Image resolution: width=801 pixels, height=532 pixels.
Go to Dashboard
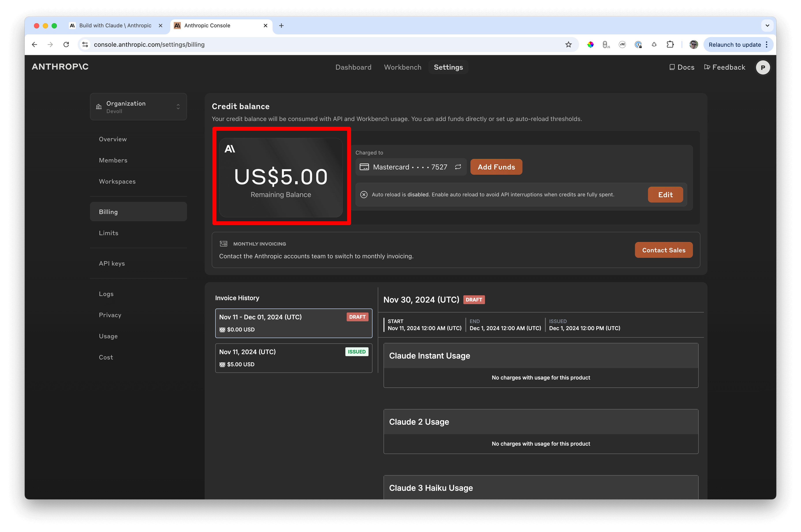[353, 67]
